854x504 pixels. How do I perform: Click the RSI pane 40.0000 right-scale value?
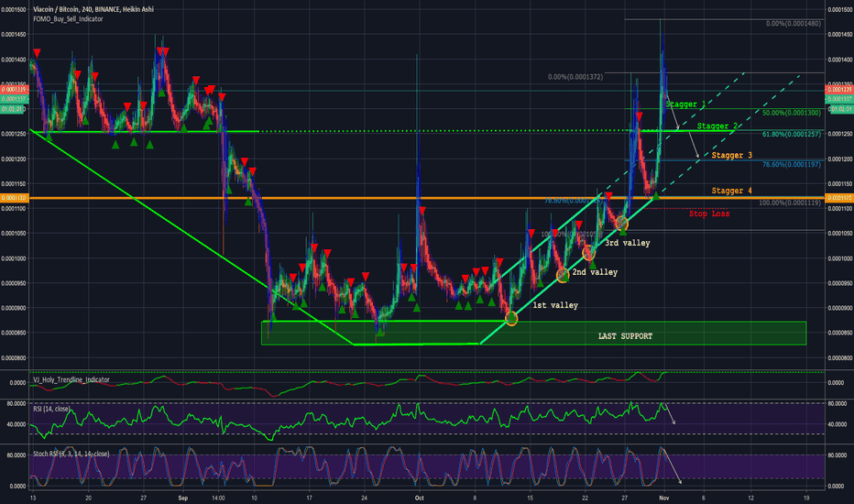[x=837, y=424]
